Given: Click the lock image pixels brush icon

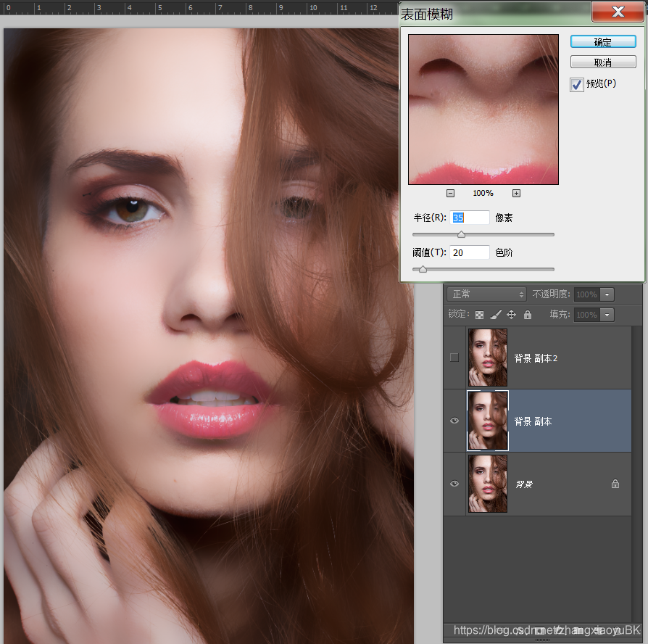Looking at the screenshot, I should point(496,315).
